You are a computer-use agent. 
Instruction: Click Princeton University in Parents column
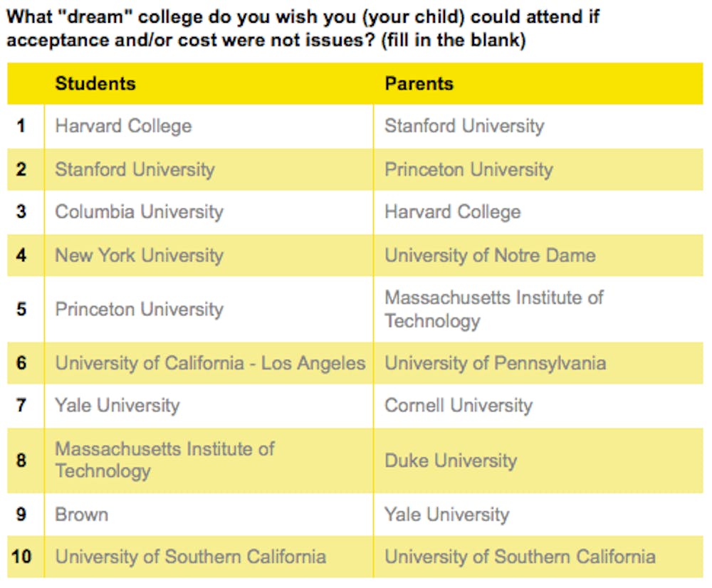coord(468,170)
